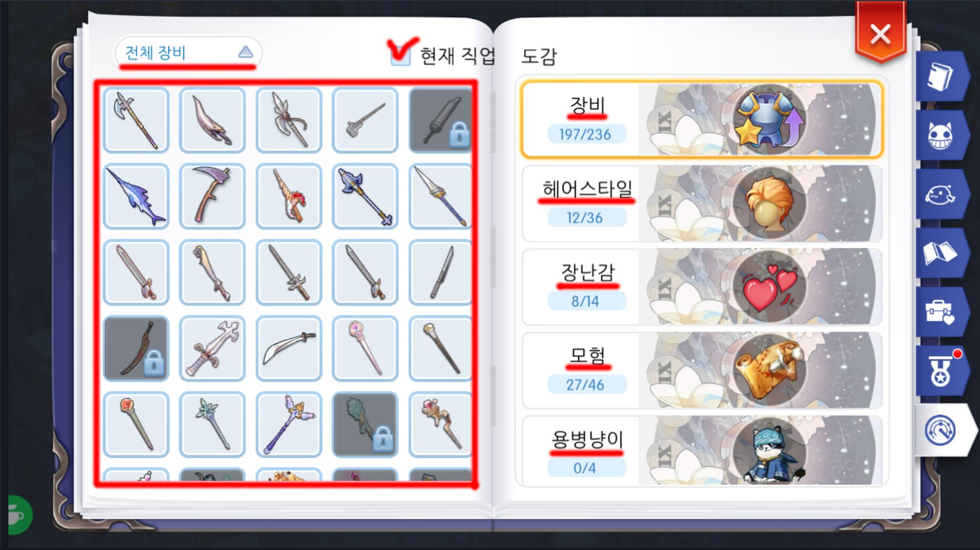Choose the curved katana blade icon
The image size is (980, 550).
[x=289, y=348]
